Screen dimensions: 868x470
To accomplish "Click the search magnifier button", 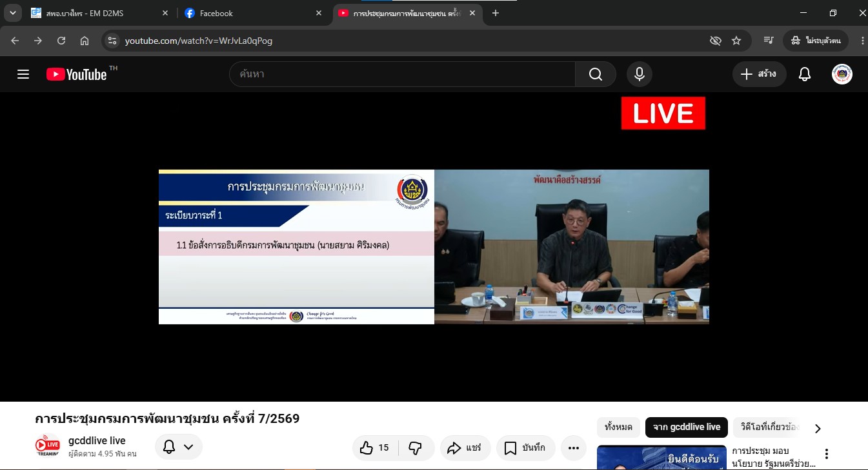I will [596, 74].
